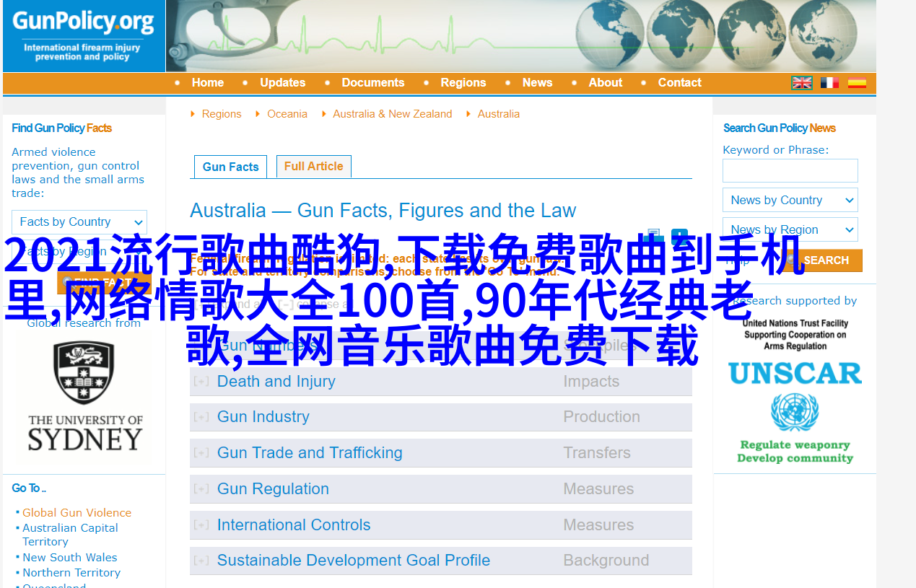The width and height of the screenshot is (916, 588).
Task: Expand Sustainable Development Goal Profile plus icon
Action: 201,561
